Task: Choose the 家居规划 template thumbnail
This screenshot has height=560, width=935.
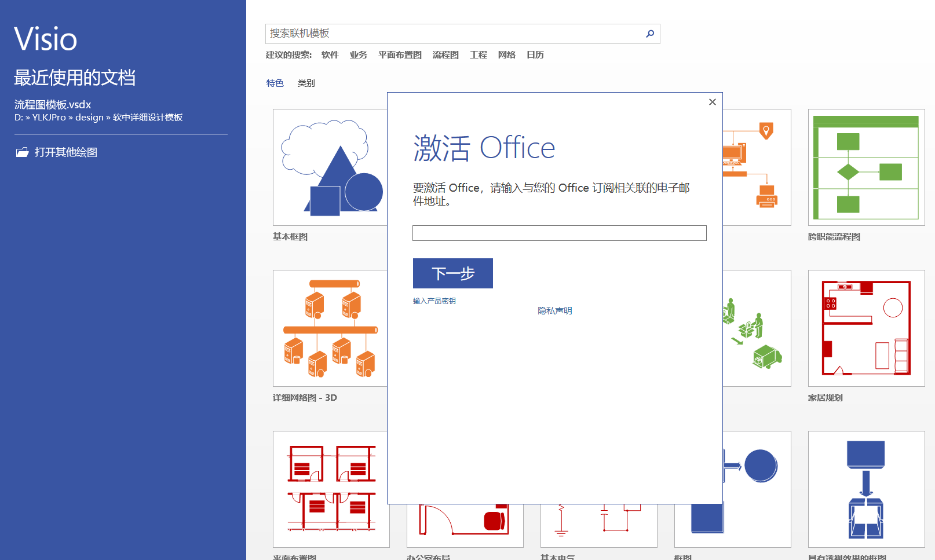Action: 867,328
